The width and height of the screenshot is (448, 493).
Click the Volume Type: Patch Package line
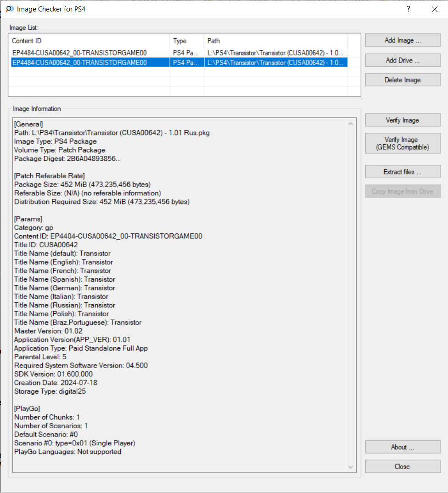(60, 150)
